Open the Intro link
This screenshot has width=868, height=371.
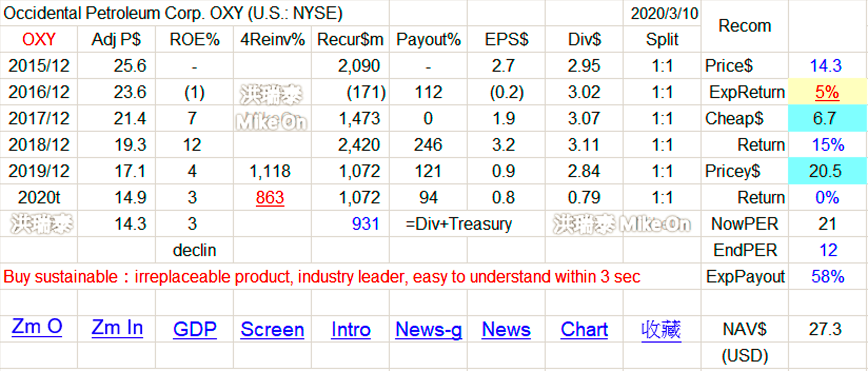tap(351, 329)
